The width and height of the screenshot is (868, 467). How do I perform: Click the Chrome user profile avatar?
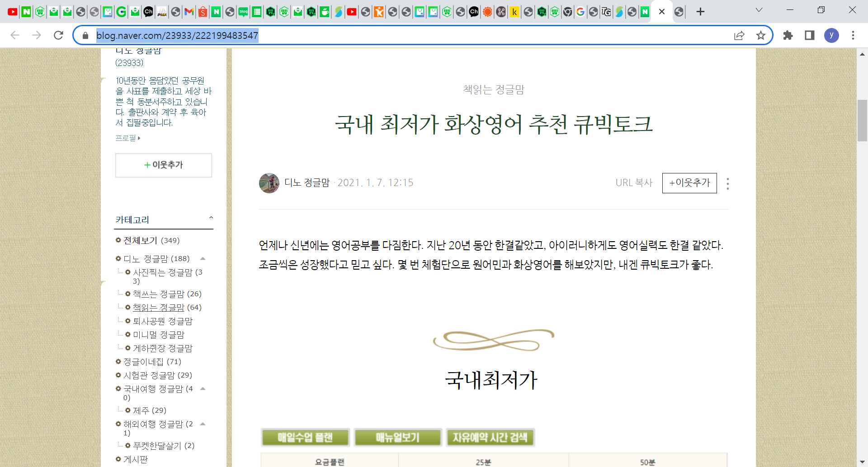point(831,35)
